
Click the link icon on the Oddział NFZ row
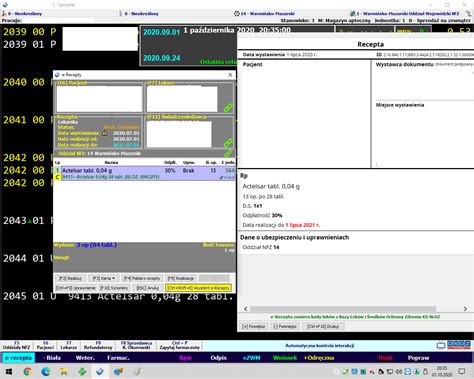pos(228,153)
